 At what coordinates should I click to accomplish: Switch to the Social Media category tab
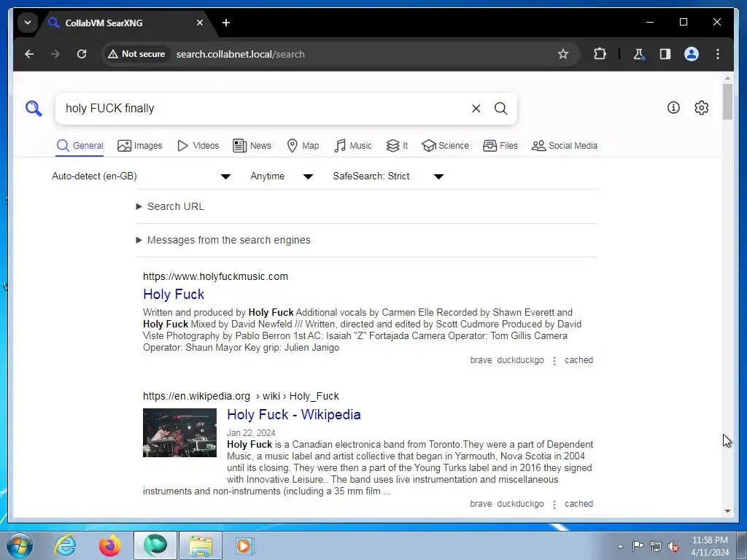click(x=565, y=146)
